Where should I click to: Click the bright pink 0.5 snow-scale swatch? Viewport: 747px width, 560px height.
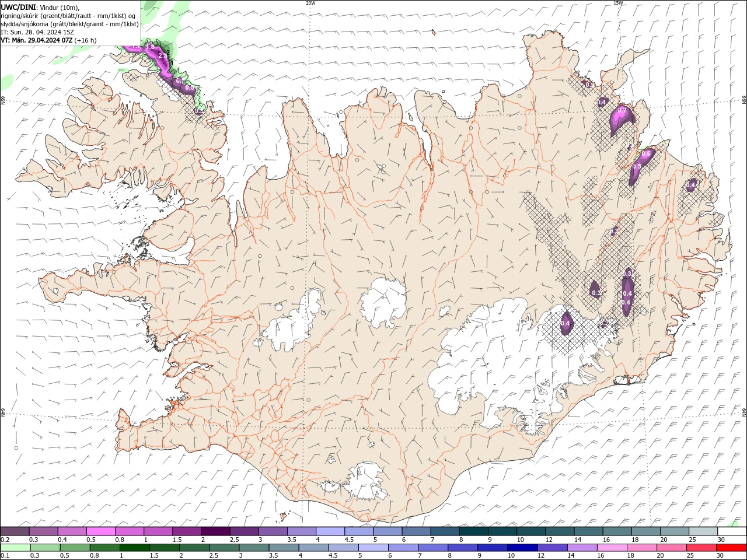[x=101, y=531]
